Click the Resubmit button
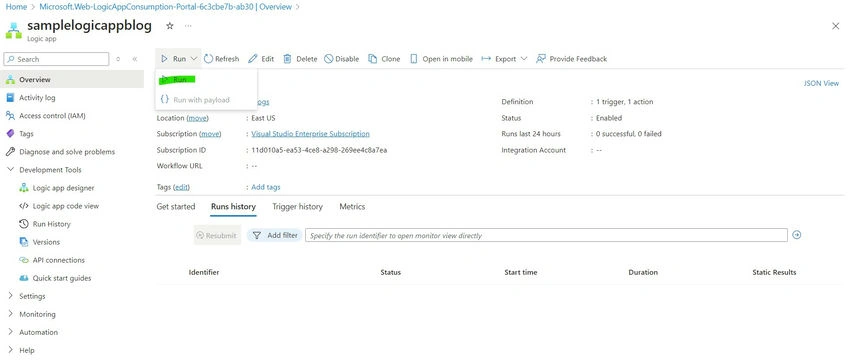The height and width of the screenshot is (360, 850). [x=217, y=235]
